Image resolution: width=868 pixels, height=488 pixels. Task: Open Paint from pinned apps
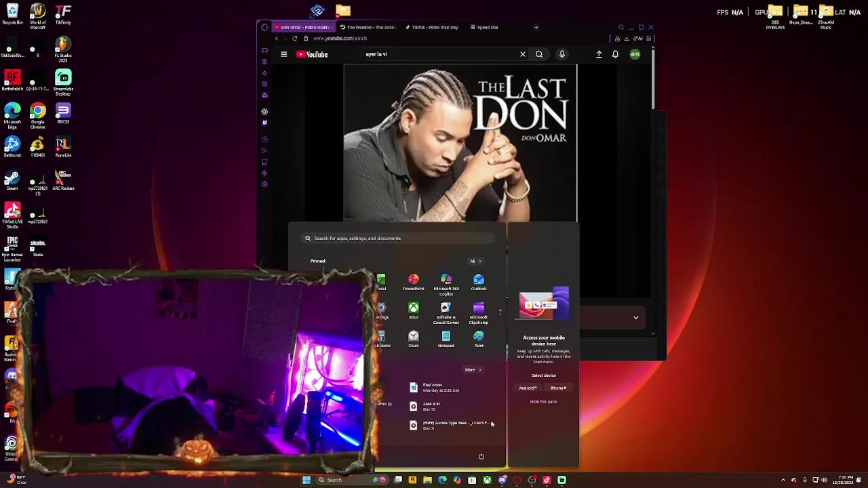[479, 340]
